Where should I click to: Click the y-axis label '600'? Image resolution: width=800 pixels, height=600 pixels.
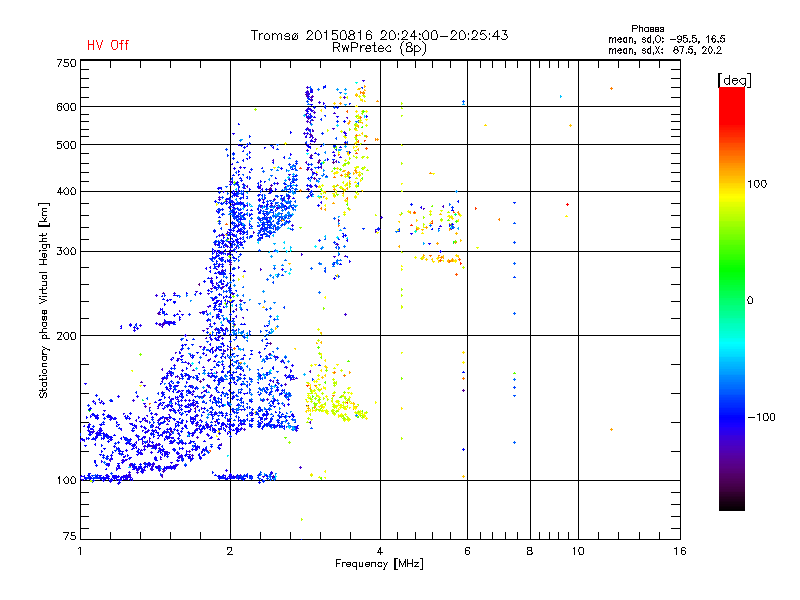pyautogui.click(x=67, y=107)
